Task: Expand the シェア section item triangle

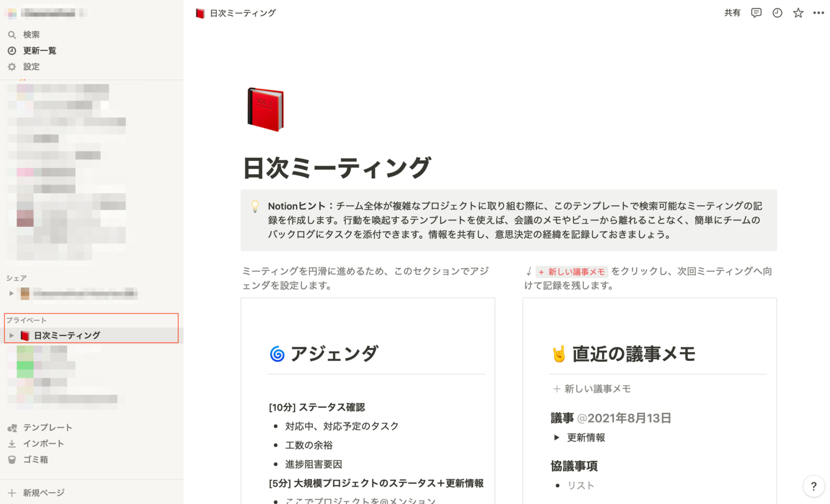Action: [x=11, y=293]
